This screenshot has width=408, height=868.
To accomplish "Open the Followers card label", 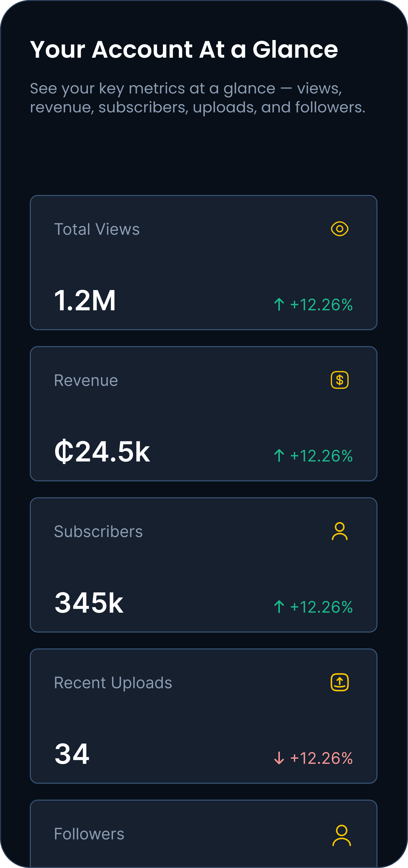I will [x=89, y=834].
